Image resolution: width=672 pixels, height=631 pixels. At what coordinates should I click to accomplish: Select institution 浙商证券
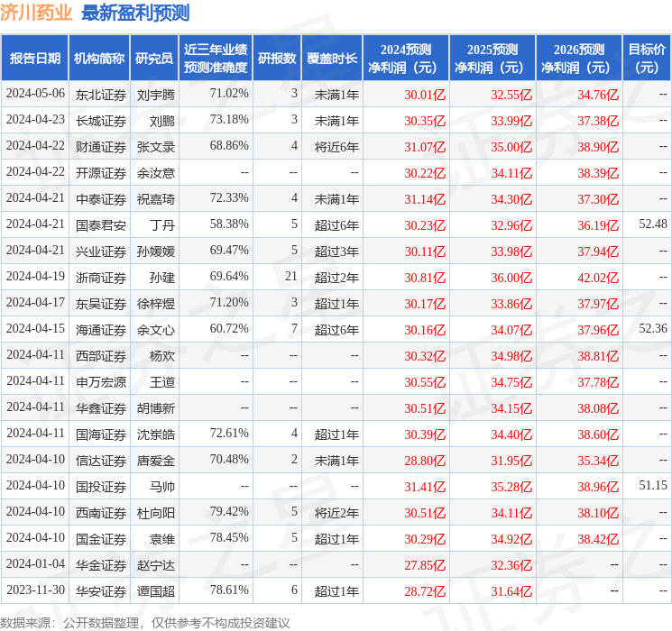(x=101, y=278)
